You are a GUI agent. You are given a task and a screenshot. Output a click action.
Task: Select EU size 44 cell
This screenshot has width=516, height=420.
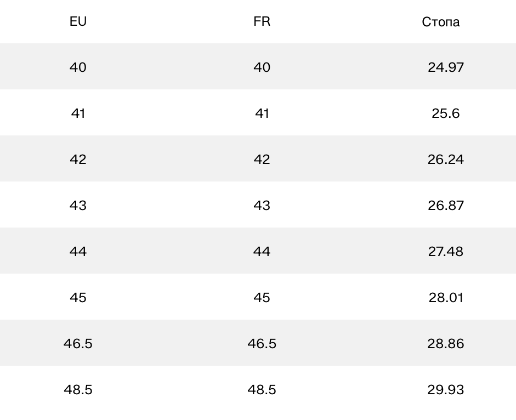pyautogui.click(x=78, y=251)
